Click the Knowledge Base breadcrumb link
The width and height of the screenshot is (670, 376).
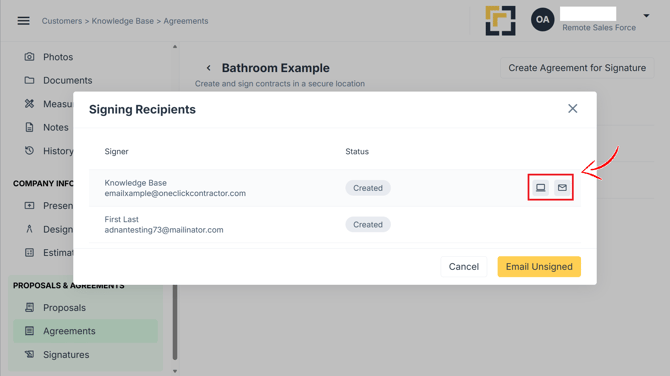[123, 21]
